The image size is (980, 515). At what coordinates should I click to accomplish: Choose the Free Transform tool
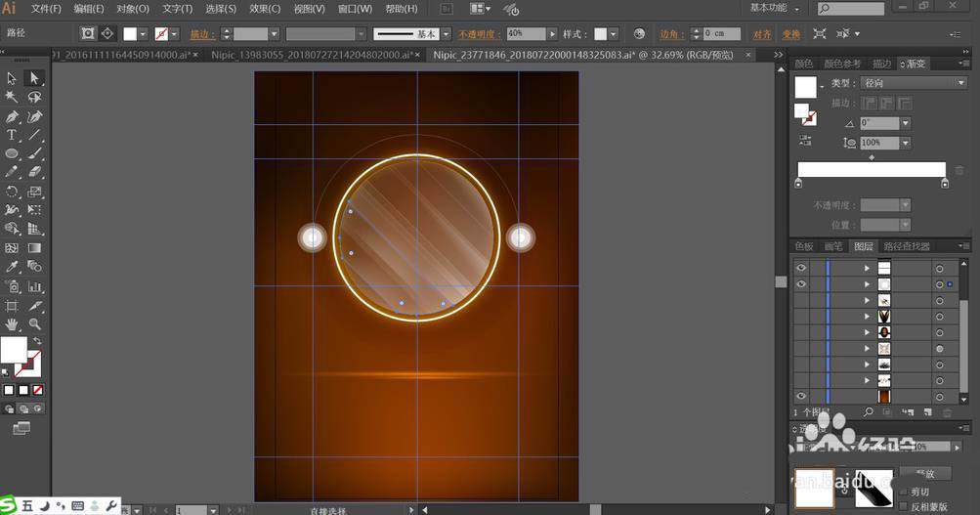34,211
